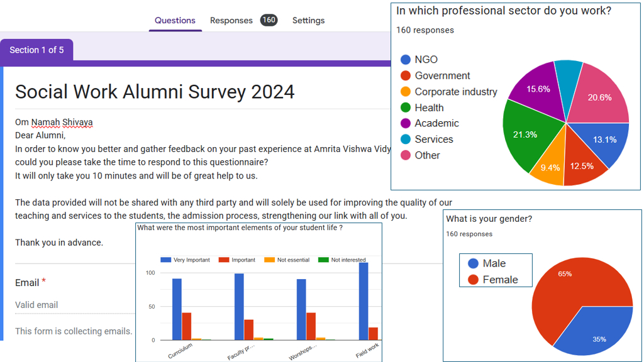644x362 pixels.
Task: Open the Responses count badge
Action: pyautogui.click(x=269, y=19)
